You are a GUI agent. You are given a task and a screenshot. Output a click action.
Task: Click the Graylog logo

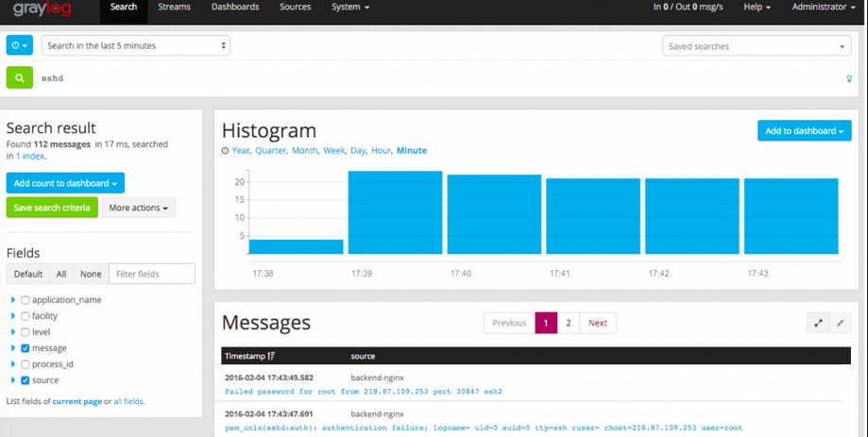(x=42, y=8)
